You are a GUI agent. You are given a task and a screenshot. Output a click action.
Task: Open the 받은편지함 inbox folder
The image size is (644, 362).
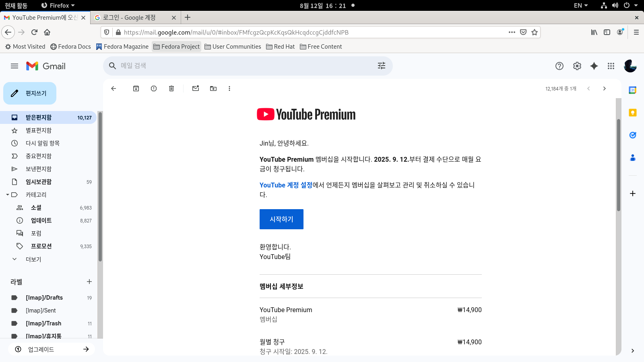tap(39, 117)
